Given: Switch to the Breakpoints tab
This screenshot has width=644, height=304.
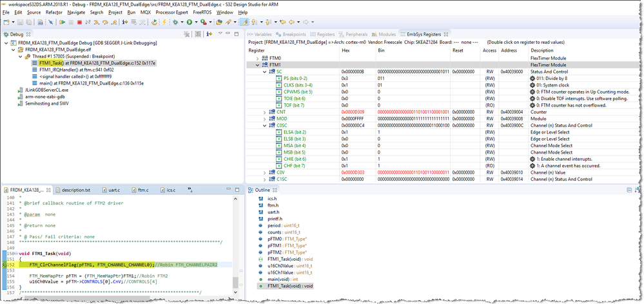Looking at the screenshot, I should tap(291, 34).
